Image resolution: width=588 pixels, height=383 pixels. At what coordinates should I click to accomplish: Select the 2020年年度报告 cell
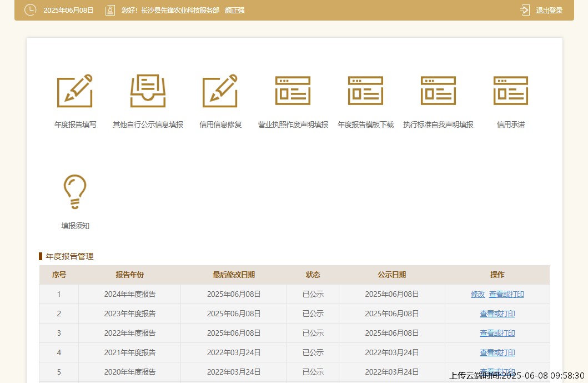(x=130, y=372)
